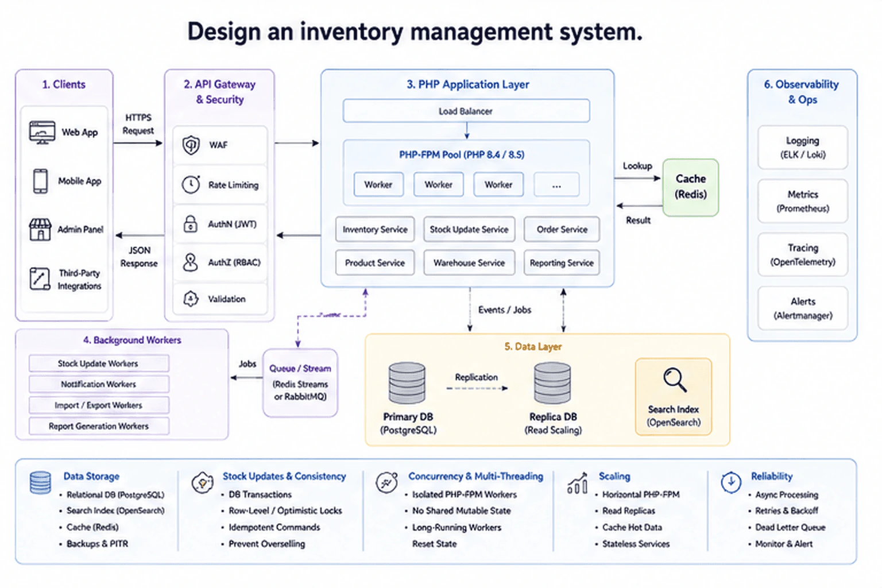Select the Alerts (Alertmanager) box
882x588 pixels.
coord(803,308)
